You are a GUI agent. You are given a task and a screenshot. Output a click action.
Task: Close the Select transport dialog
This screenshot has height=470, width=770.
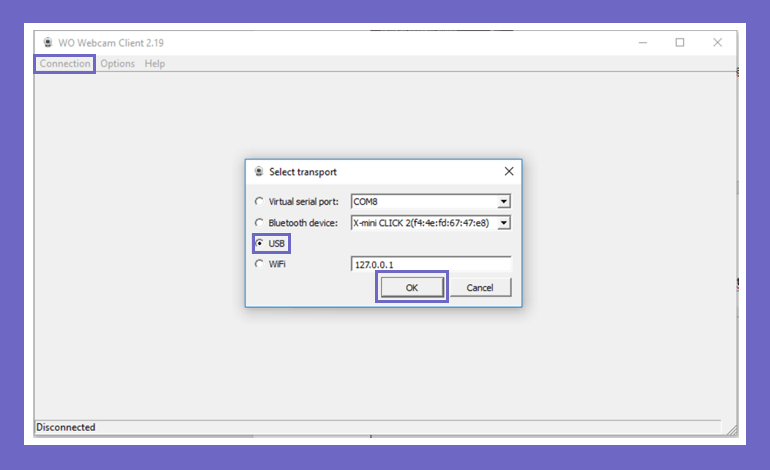(509, 171)
